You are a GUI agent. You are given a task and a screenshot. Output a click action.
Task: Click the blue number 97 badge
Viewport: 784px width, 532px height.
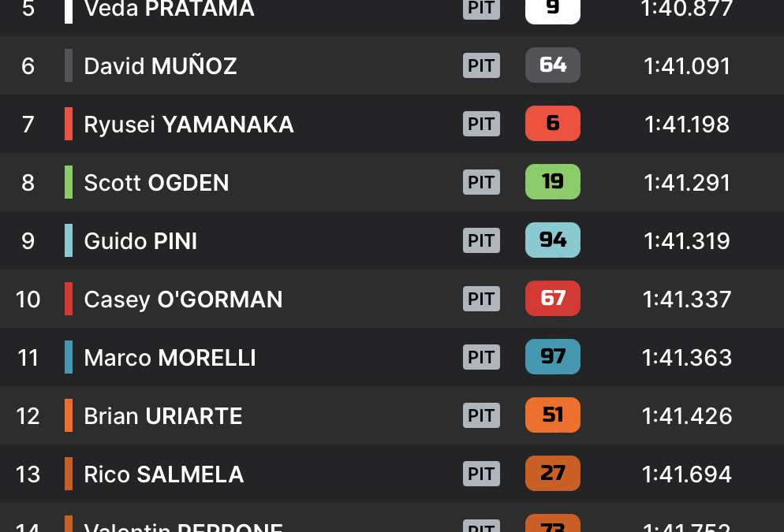click(552, 357)
